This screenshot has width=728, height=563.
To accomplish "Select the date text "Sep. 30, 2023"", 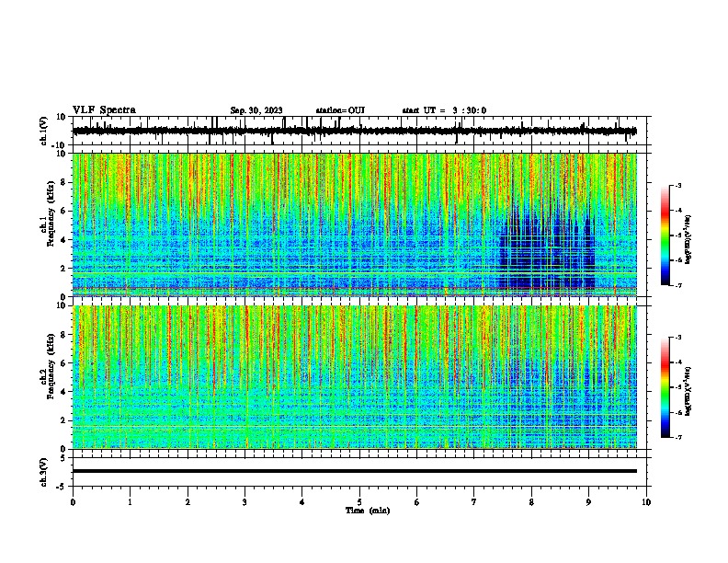I will pos(256,110).
